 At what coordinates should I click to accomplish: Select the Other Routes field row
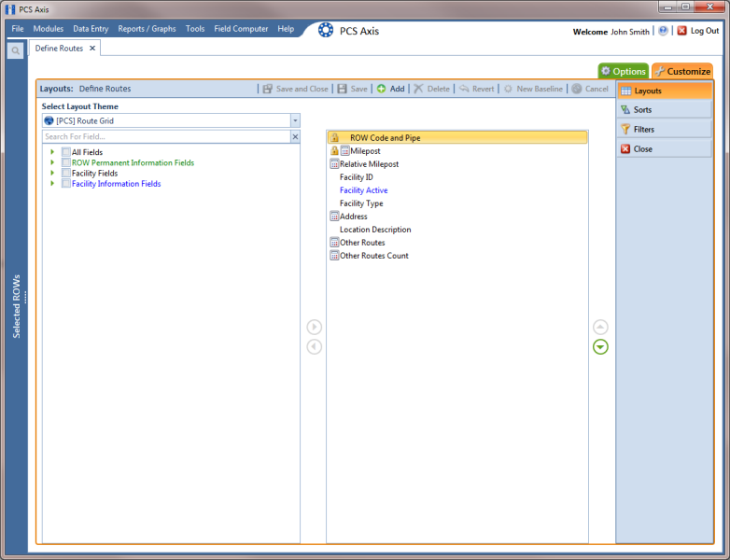pos(457,242)
